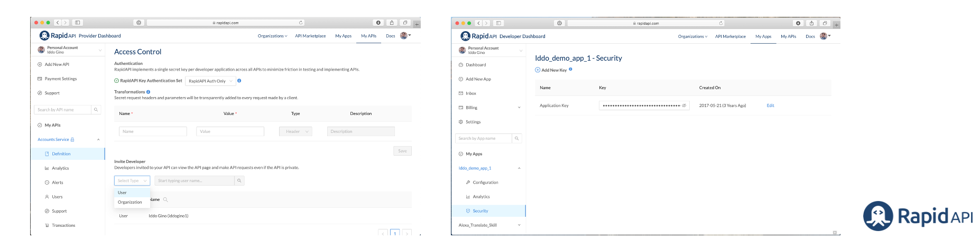Click magnifier icon in Name column header
This screenshot has height=249, width=980.
coord(165,199)
